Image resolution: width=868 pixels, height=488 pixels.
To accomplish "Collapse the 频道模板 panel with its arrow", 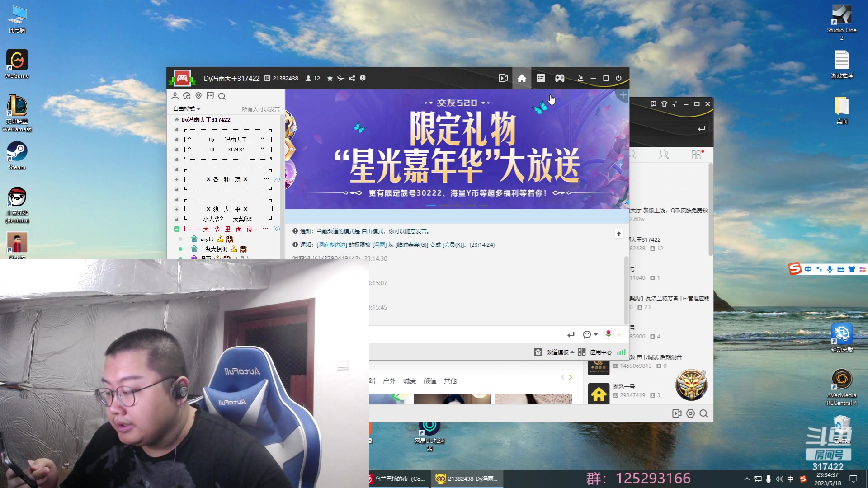I will (571, 352).
